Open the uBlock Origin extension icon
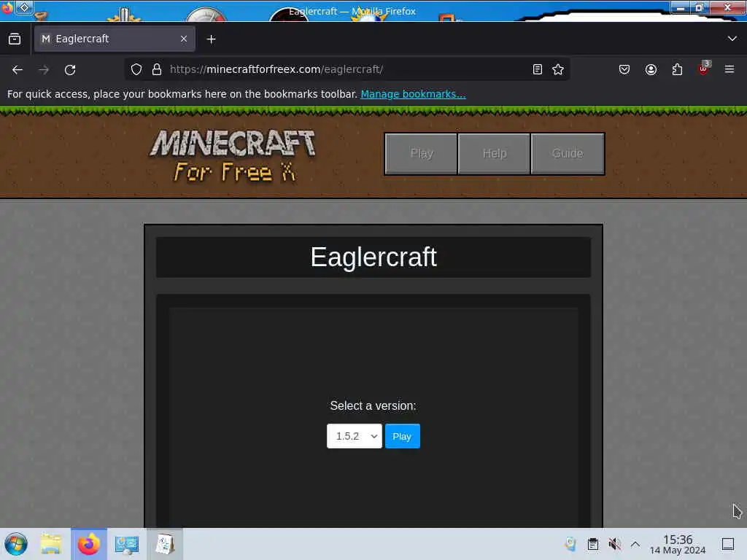Image resolution: width=747 pixels, height=560 pixels. pos(703,69)
